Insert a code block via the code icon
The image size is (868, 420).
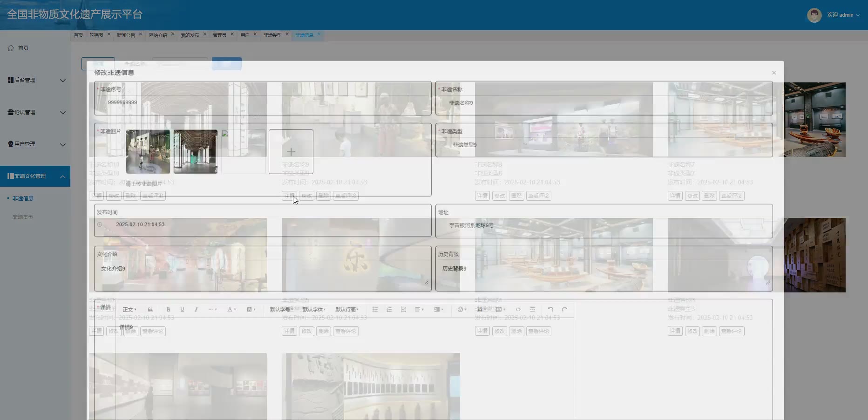(518, 310)
